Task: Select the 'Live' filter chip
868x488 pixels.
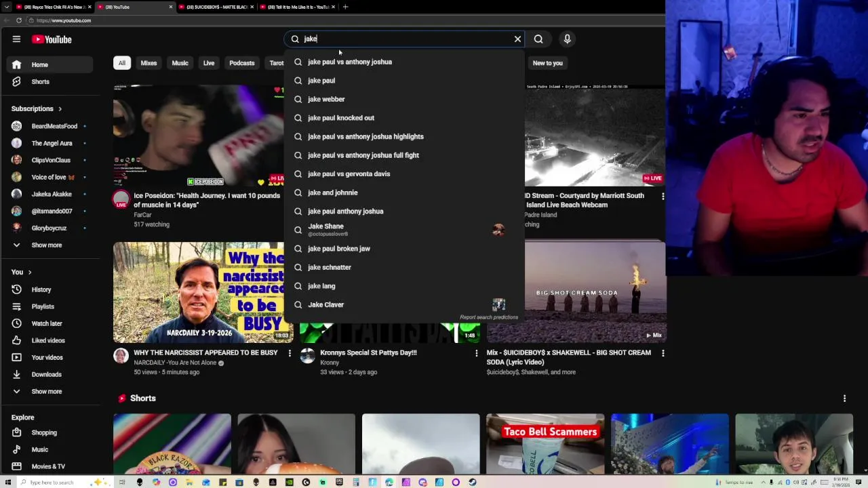Action: (209, 63)
